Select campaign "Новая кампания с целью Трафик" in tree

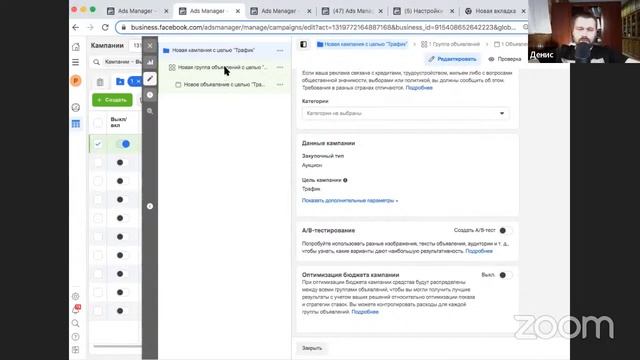224,50
